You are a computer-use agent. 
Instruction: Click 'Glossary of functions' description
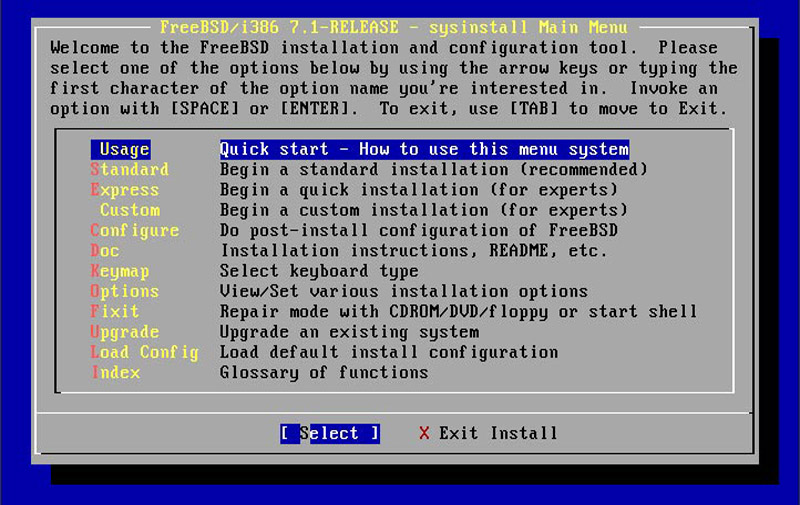[x=324, y=373]
